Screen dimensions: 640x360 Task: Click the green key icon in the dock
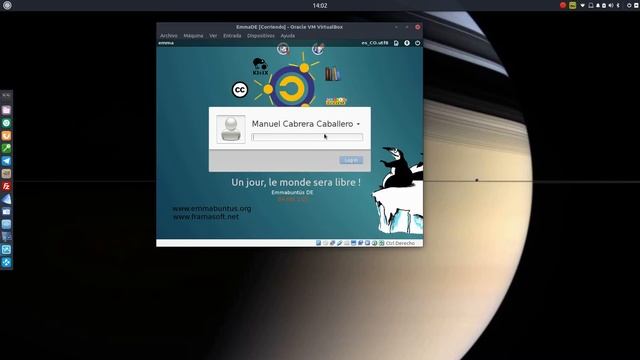coord(6,148)
